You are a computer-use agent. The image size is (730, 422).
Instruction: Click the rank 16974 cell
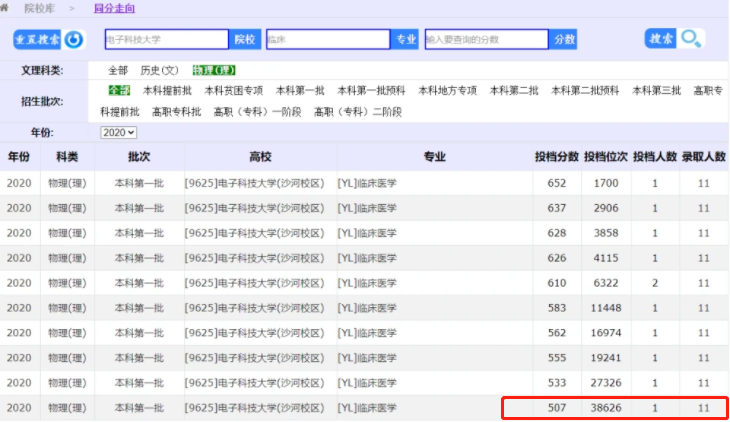pyautogui.click(x=606, y=333)
